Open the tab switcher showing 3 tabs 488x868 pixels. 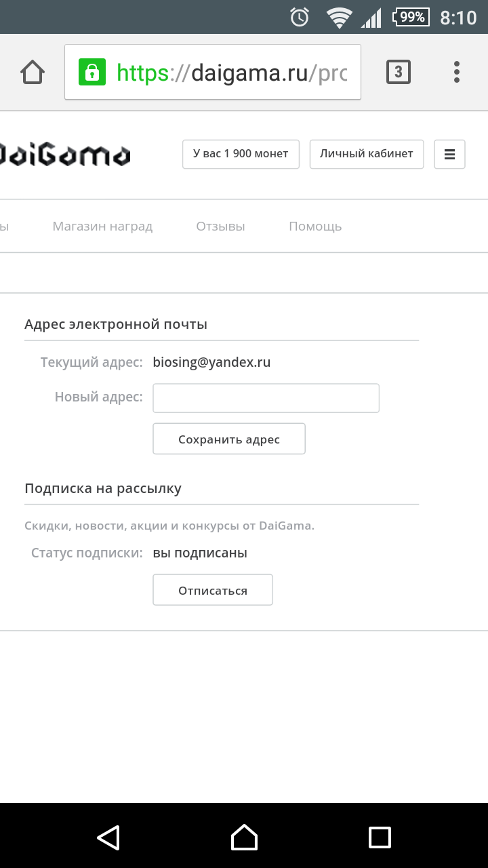coord(399,72)
